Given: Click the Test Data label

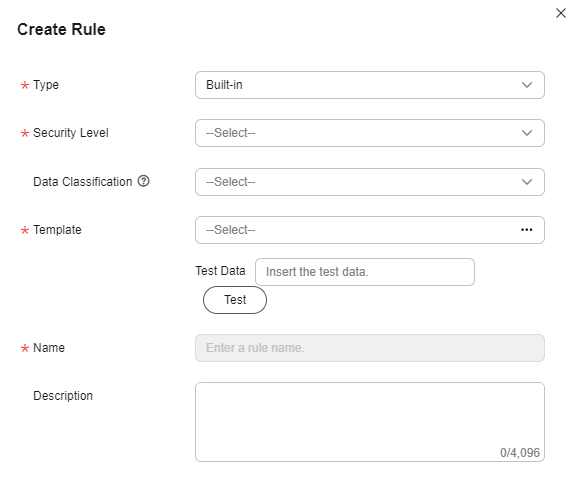Looking at the screenshot, I should pos(220,271).
